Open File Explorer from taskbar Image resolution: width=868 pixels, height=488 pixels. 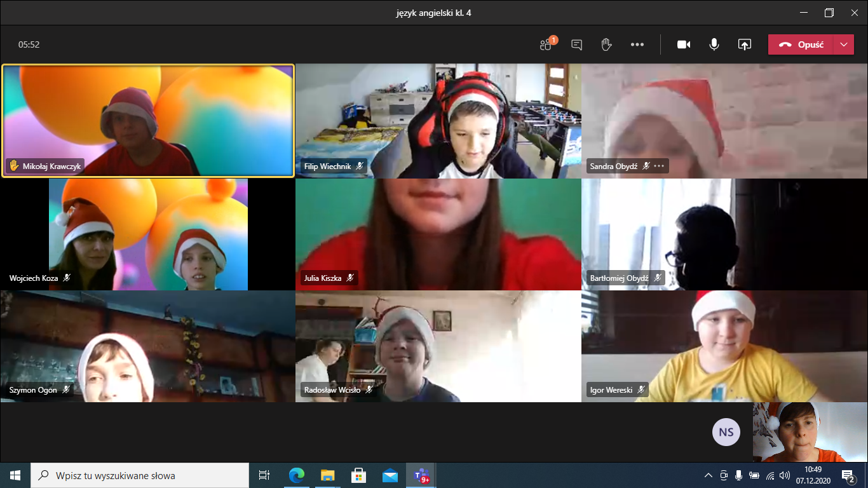coord(327,475)
